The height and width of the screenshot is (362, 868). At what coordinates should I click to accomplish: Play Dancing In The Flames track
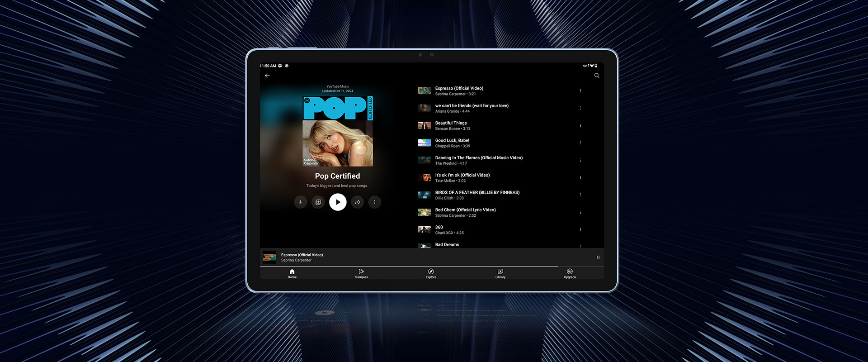[x=478, y=160]
